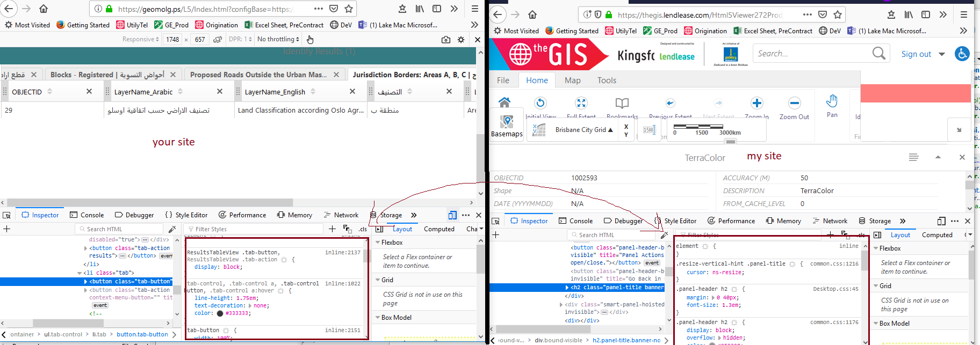Open Map tab in theGIS ribbon
The width and height of the screenshot is (980, 345).
pyautogui.click(x=573, y=80)
